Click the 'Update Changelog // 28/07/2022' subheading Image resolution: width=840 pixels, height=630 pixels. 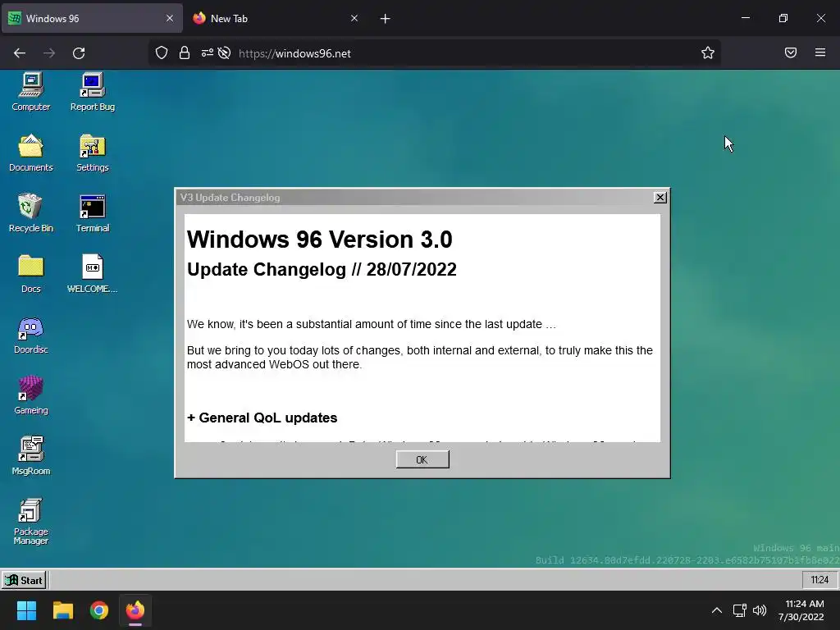pyautogui.click(x=322, y=269)
